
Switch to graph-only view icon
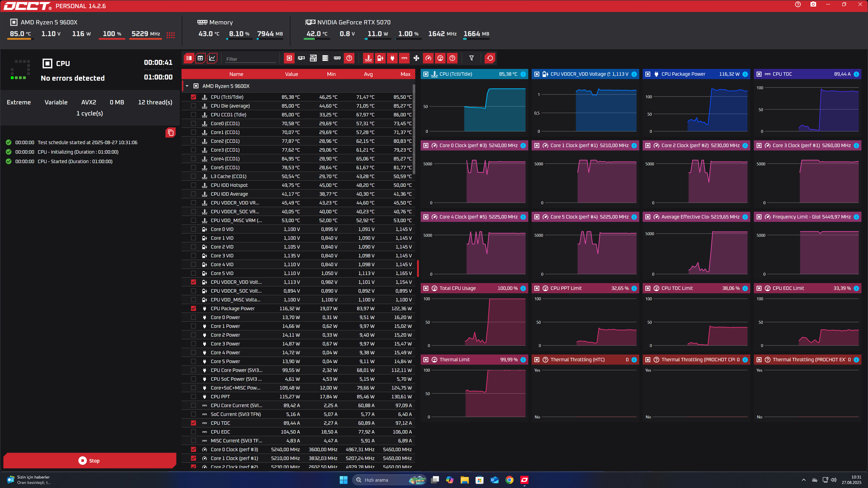[x=212, y=58]
